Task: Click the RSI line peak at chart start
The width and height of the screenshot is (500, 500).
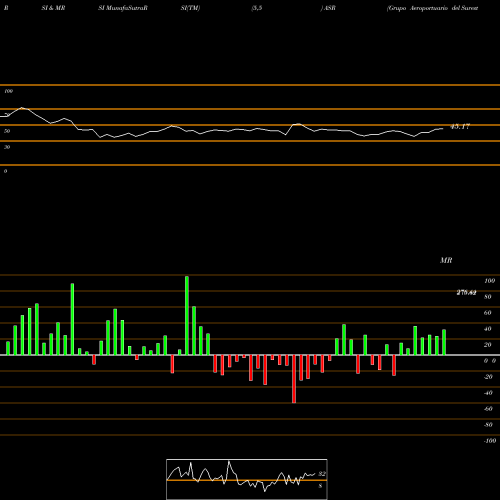Action: (22, 108)
